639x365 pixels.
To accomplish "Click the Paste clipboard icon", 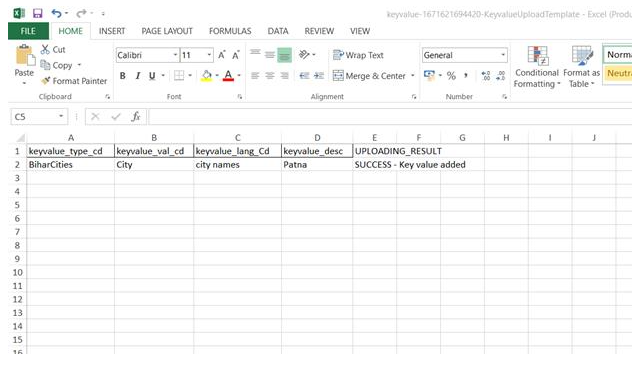I will pos(24,55).
